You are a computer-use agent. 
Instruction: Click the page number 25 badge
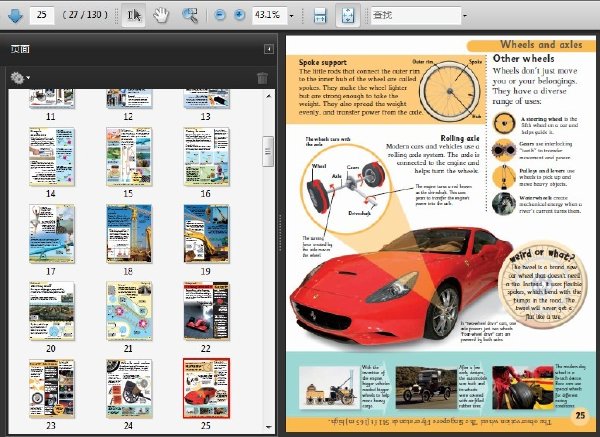pyautogui.click(x=580, y=415)
